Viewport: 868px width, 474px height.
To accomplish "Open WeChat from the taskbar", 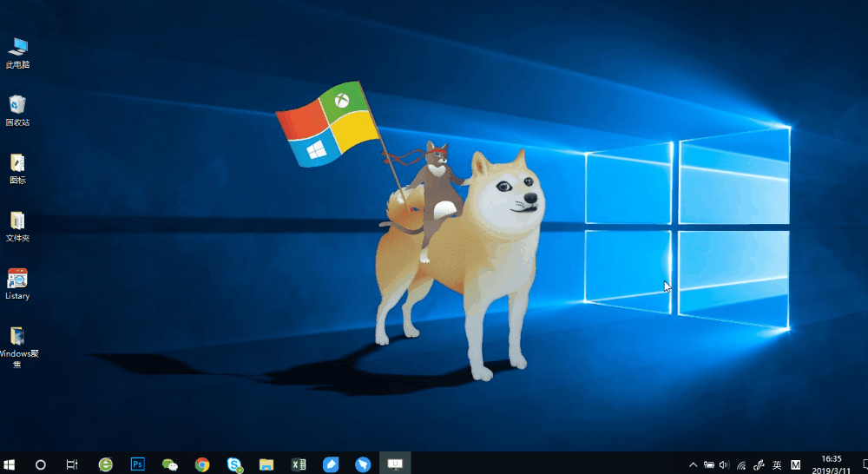I will 169,464.
